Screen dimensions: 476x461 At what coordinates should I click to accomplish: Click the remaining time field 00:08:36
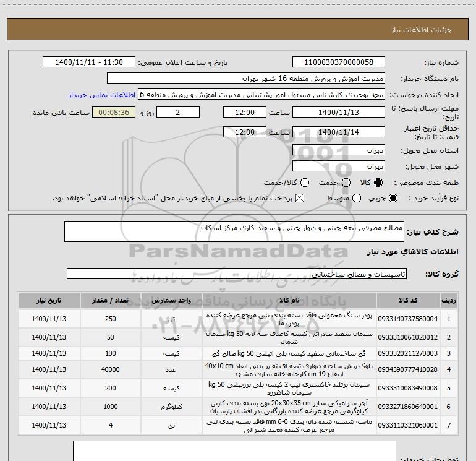pos(114,112)
